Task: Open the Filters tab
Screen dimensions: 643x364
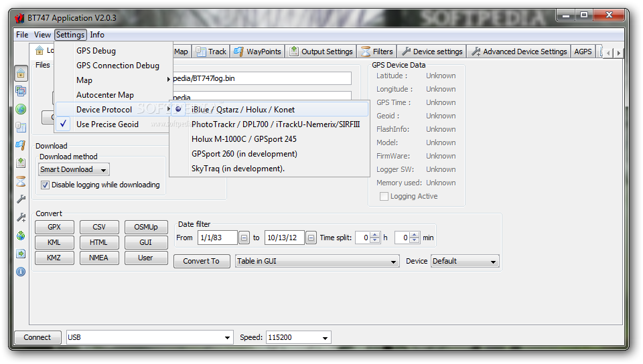Action: [377, 51]
